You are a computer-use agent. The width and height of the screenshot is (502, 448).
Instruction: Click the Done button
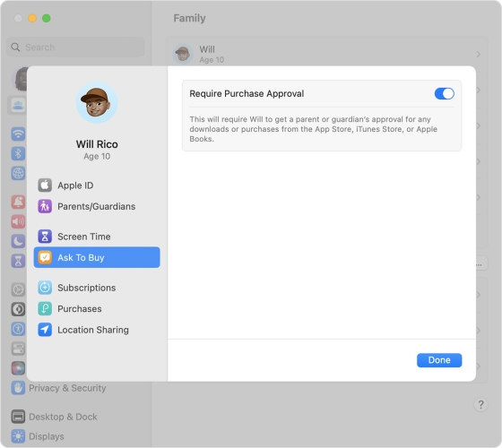coord(439,360)
